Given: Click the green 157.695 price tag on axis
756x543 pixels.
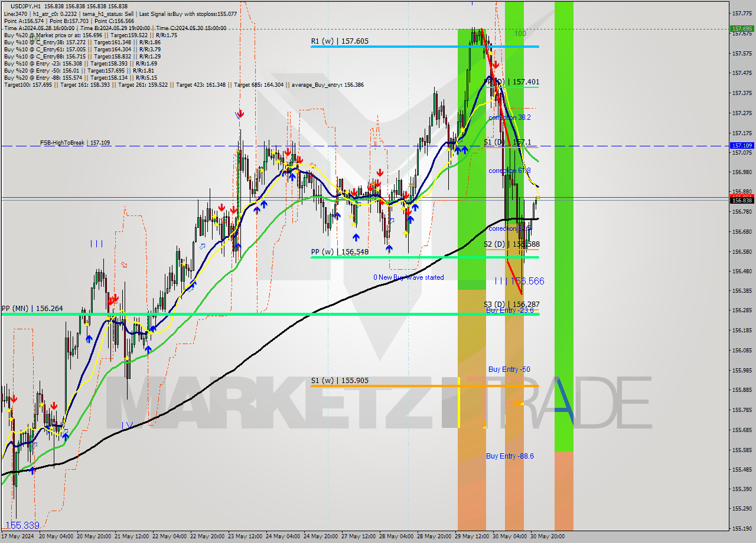Looking at the screenshot, I should (x=742, y=28).
